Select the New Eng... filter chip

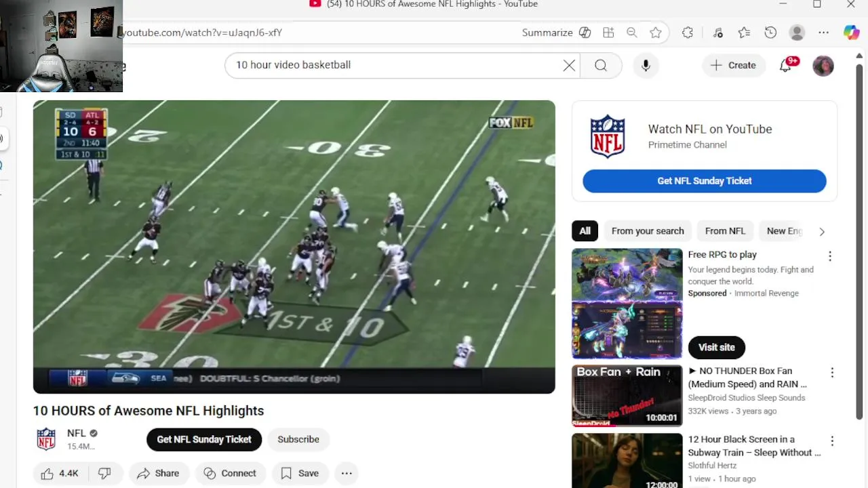click(783, 231)
